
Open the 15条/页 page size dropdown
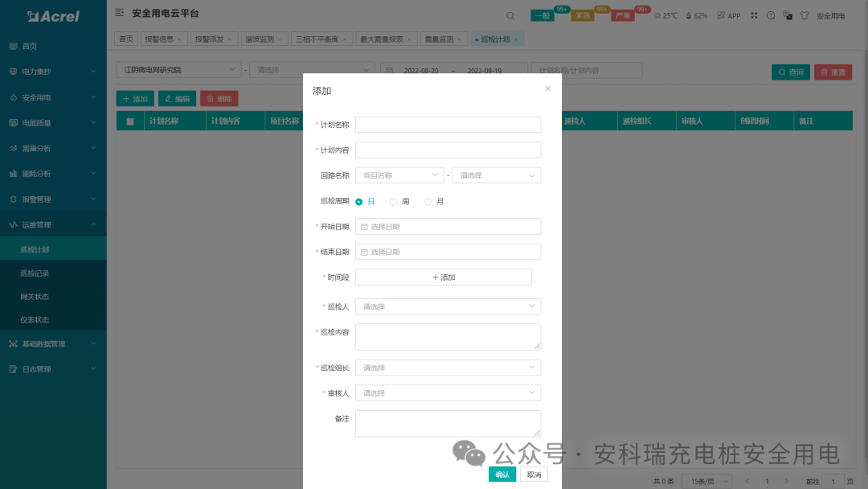(x=707, y=481)
